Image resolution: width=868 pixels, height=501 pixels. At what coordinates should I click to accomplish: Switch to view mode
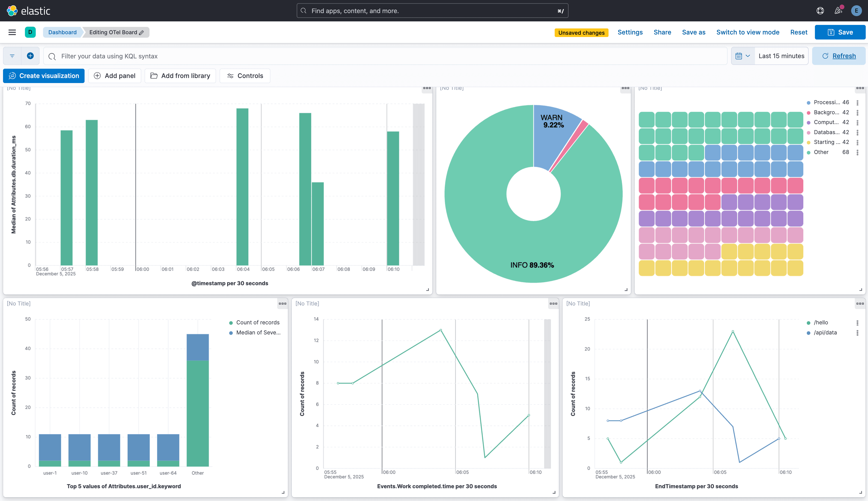pos(748,32)
